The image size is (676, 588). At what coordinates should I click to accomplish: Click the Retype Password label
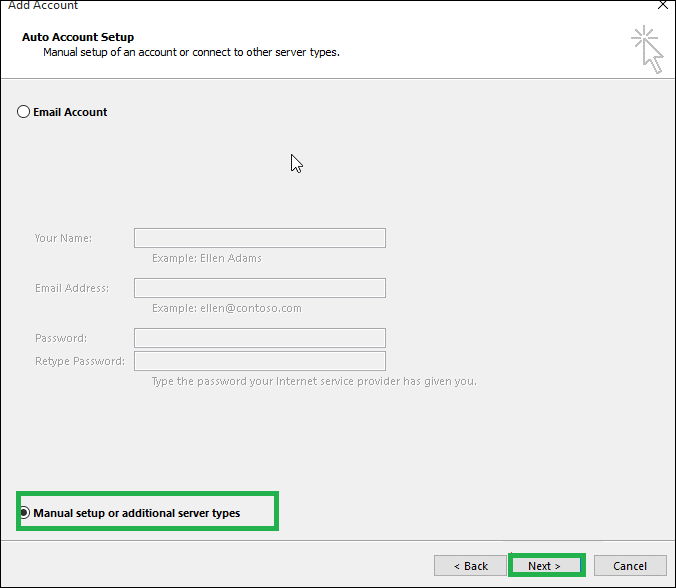(x=80, y=361)
